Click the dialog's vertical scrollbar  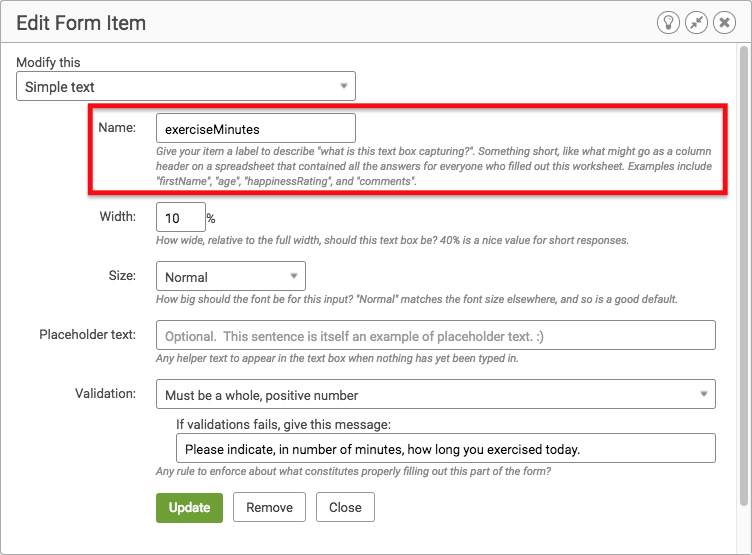point(744,276)
